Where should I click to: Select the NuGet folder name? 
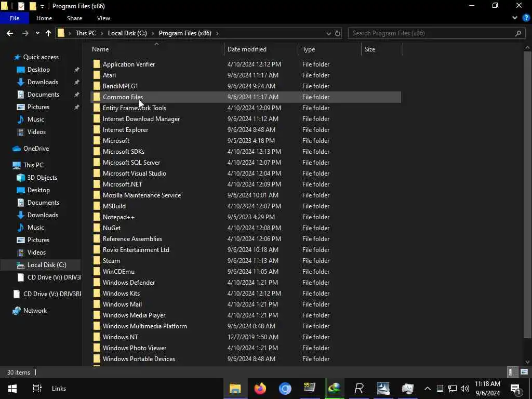click(112, 228)
